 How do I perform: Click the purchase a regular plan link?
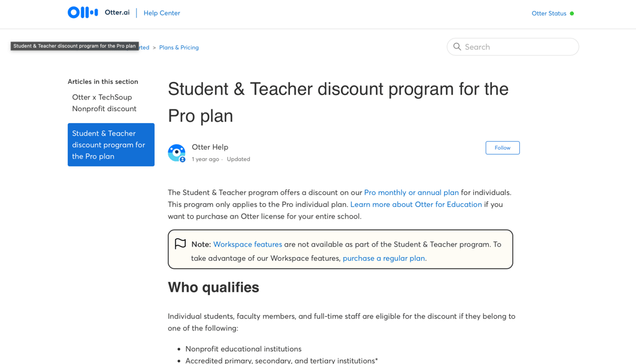[383, 258]
